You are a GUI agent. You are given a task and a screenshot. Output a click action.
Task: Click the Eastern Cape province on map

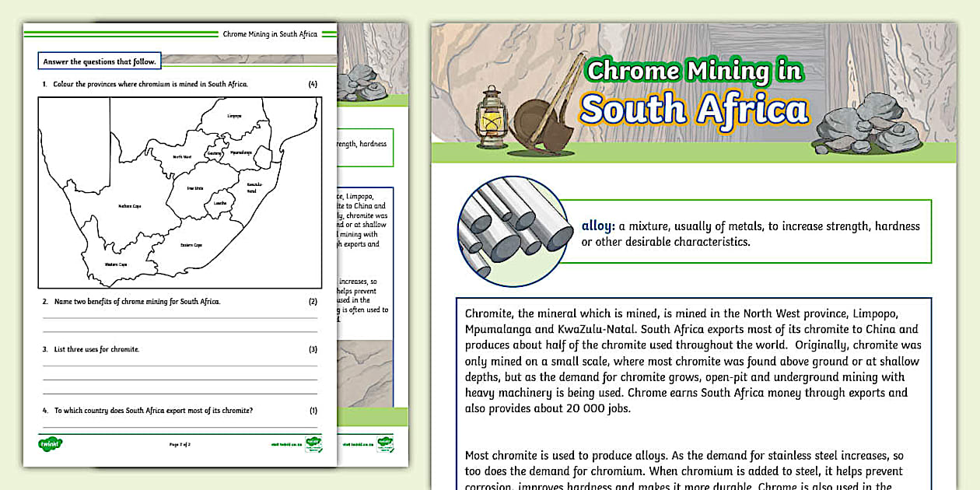point(191,244)
